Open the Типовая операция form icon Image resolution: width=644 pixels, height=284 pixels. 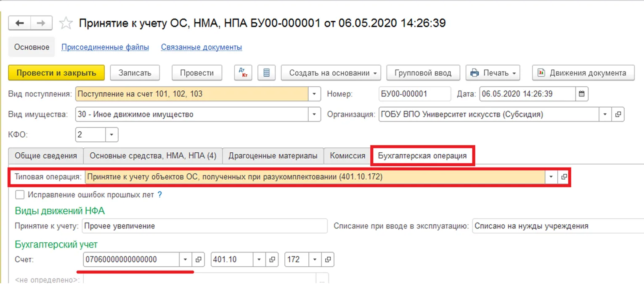click(x=564, y=177)
